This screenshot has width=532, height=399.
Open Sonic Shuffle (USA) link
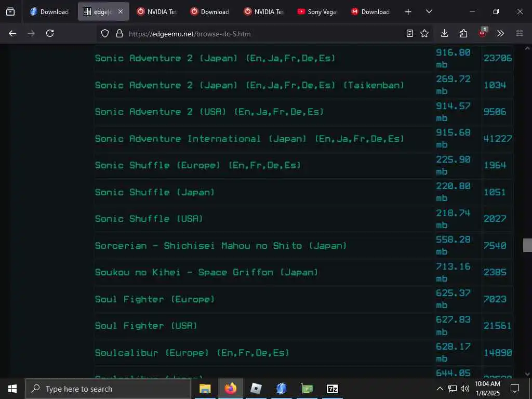click(x=149, y=219)
